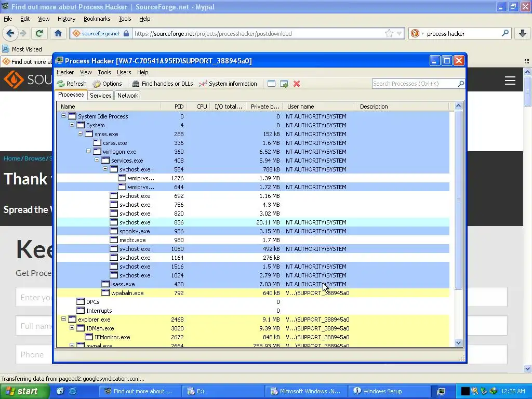The height and width of the screenshot is (399, 532).
Task: Sort by the PID column header
Action: click(x=173, y=107)
